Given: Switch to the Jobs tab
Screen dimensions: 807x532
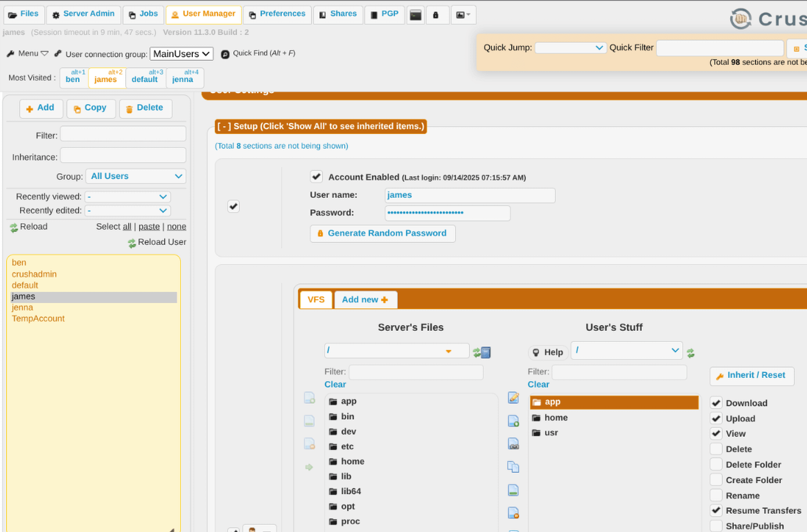Looking at the screenshot, I should 143,14.
